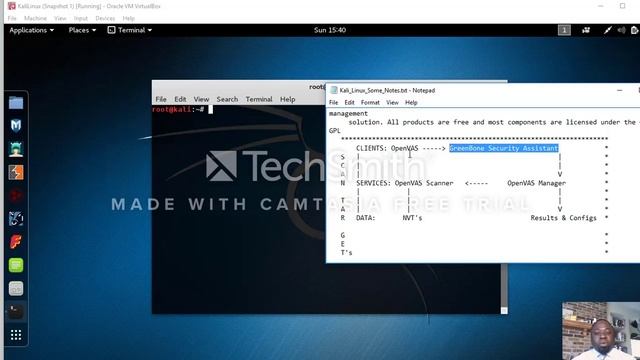
Task: Show all applications grid in the dock
Action: click(x=16, y=335)
